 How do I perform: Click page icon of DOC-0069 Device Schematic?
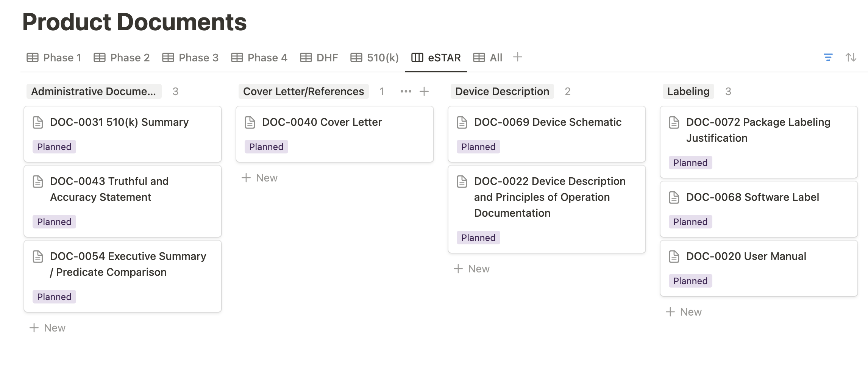point(462,122)
